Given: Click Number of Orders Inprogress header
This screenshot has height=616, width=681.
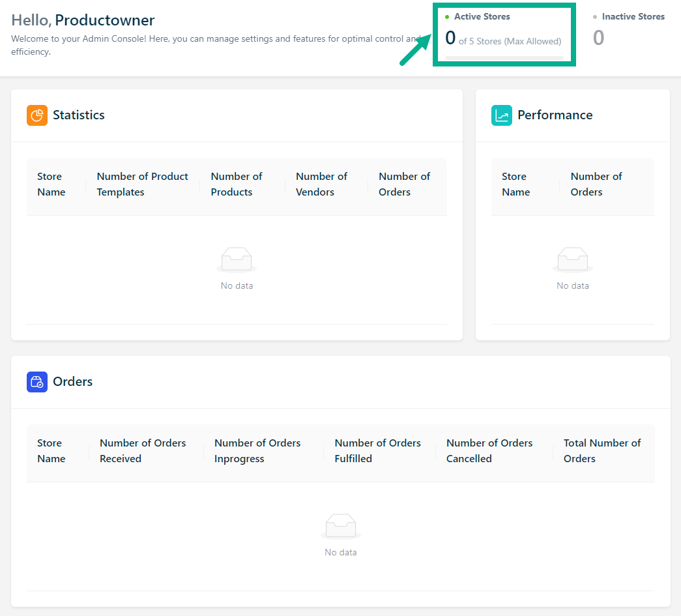Looking at the screenshot, I should (x=257, y=451).
